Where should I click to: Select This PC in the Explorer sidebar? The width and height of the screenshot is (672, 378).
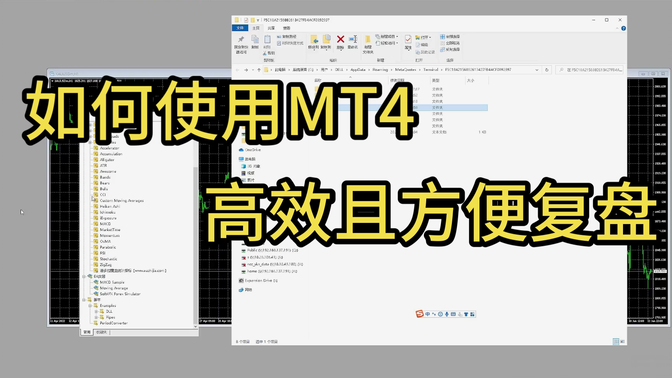pyautogui.click(x=247, y=159)
